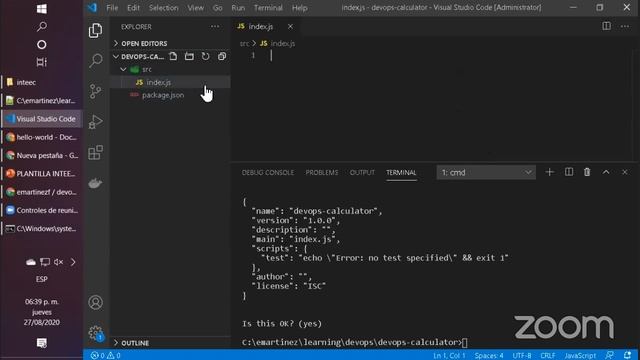Image resolution: width=640 pixels, height=360 pixels.
Task: Open Cortana circle icon in taskbar
Action: pyautogui.click(x=42, y=44)
